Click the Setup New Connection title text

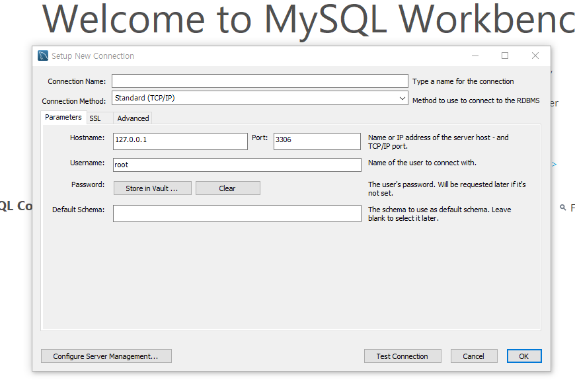pos(93,56)
